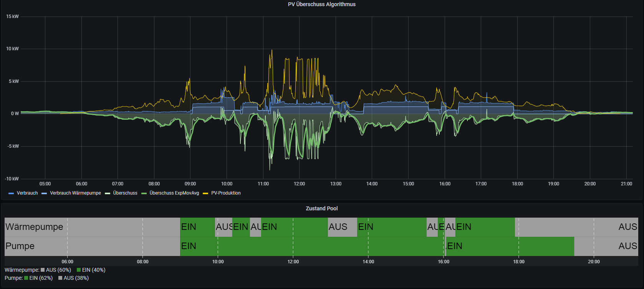
Task: Click the second Pumpe EIN segment after 16:00
Action: (x=510, y=246)
